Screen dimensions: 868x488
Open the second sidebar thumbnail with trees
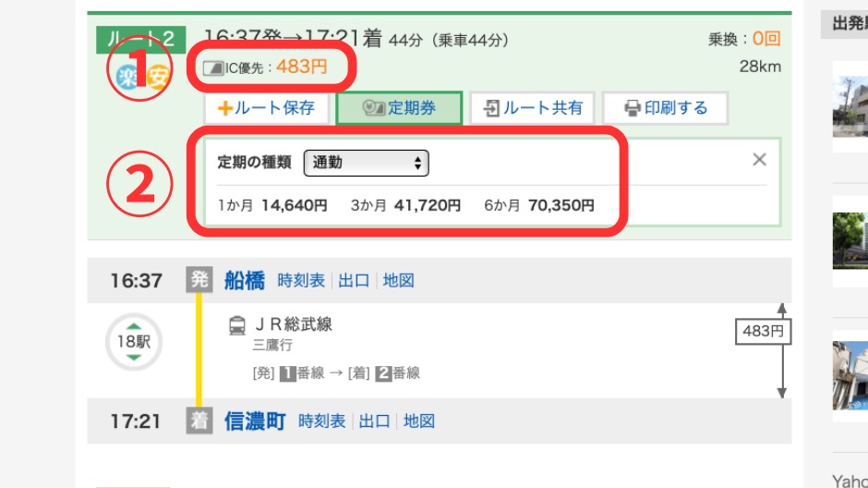click(850, 241)
